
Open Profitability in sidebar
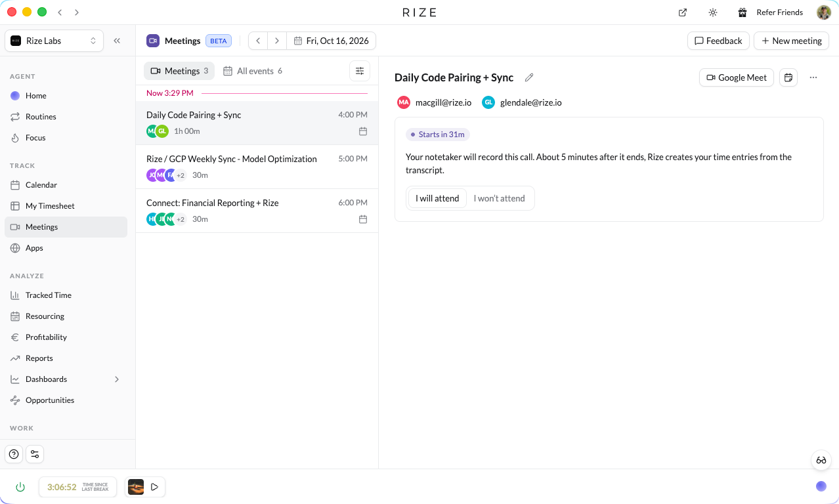tap(66, 337)
